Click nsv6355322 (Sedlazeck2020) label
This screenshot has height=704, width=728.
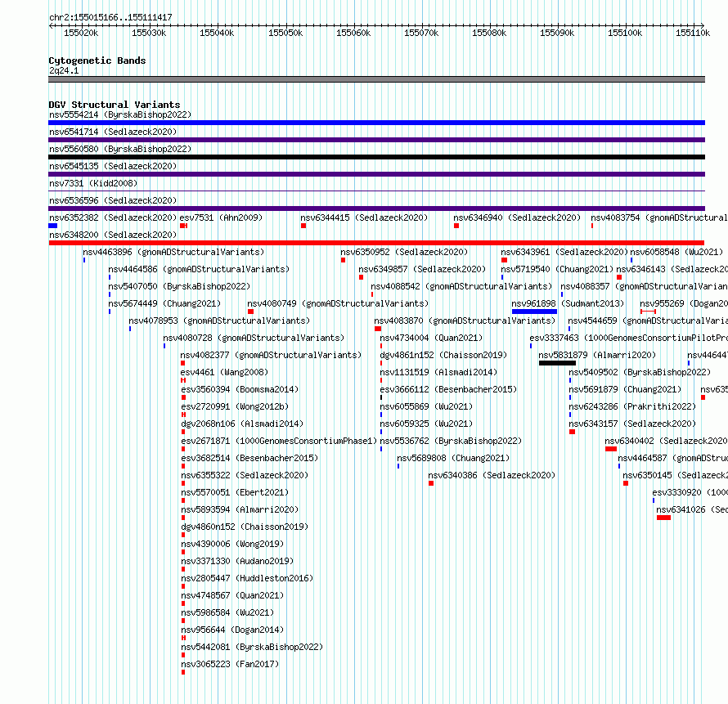[245, 475]
